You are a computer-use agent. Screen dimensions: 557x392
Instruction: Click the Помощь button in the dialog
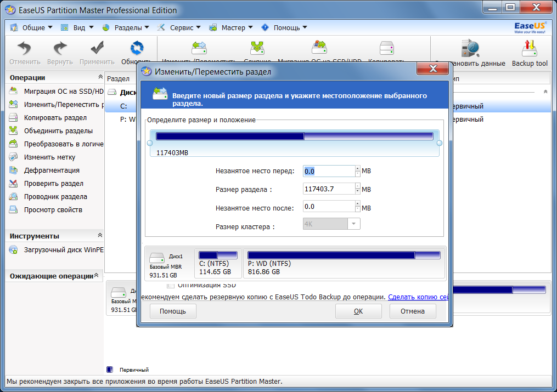click(x=173, y=311)
